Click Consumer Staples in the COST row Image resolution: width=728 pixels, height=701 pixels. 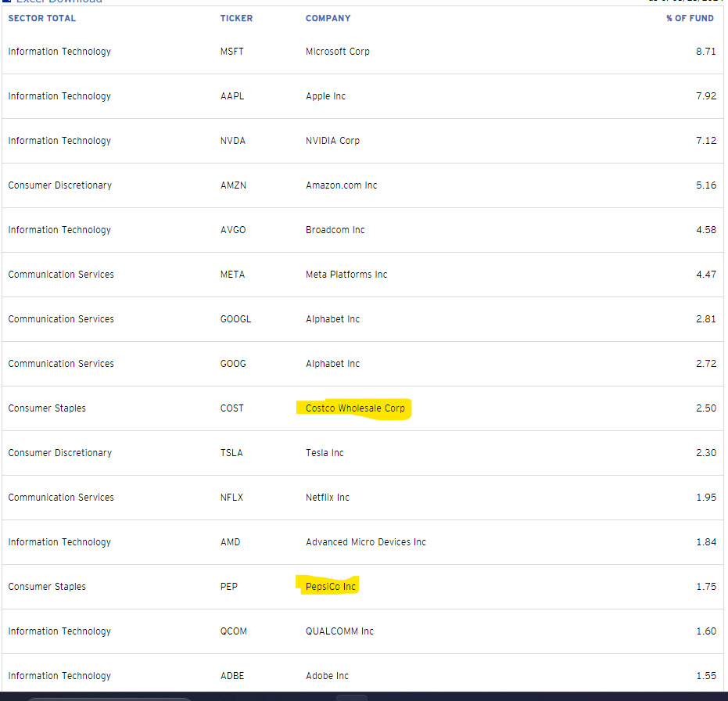(x=47, y=408)
